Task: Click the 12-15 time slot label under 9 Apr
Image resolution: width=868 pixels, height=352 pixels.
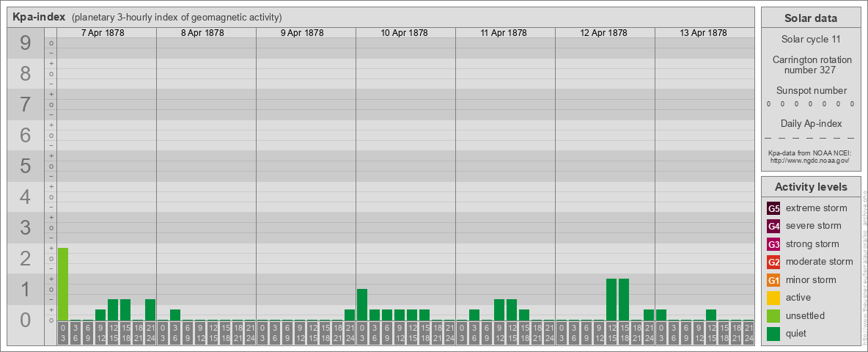Action: tap(312, 334)
